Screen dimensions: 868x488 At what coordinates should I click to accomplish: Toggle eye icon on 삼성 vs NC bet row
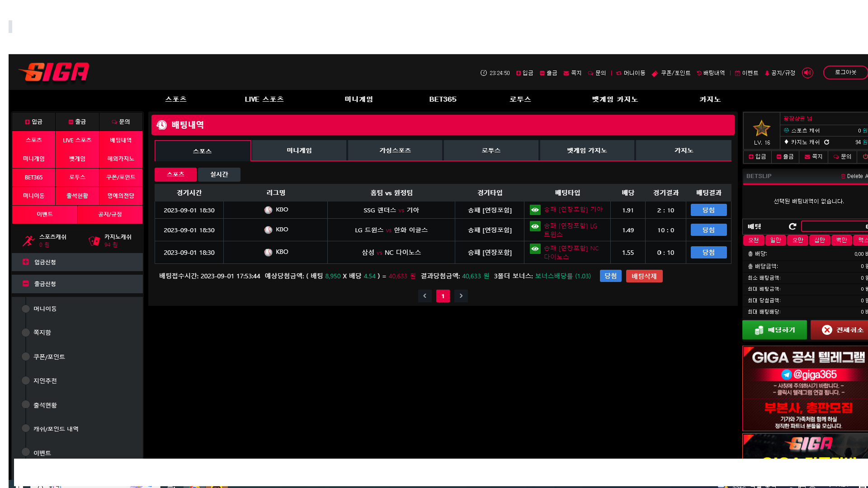tap(535, 249)
